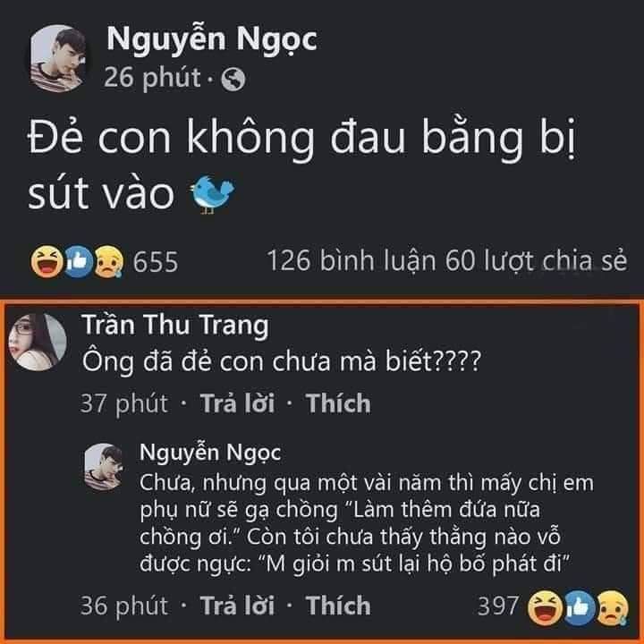Click Thích under Trần Thu Trang's comment
The image size is (644, 644).
pyautogui.click(x=338, y=402)
